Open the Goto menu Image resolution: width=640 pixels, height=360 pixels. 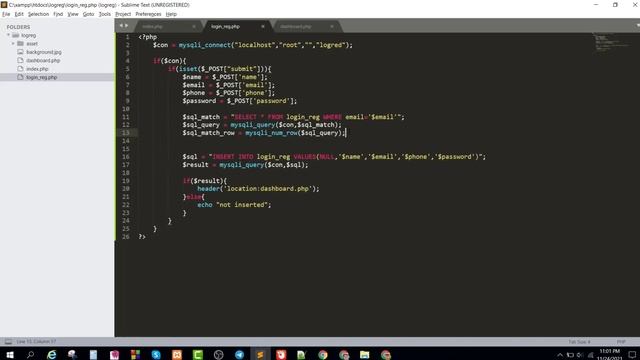(89, 14)
